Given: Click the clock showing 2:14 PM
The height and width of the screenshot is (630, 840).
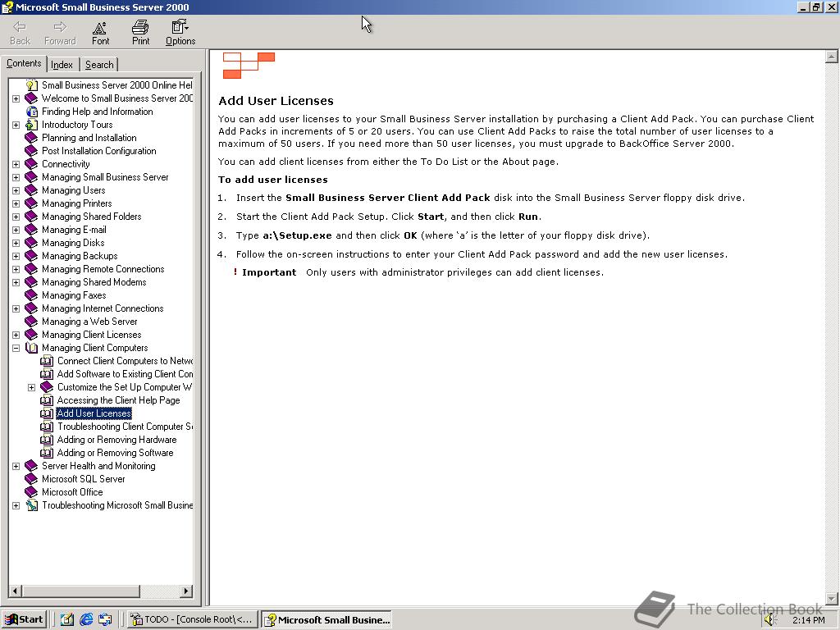Looking at the screenshot, I should (808, 620).
